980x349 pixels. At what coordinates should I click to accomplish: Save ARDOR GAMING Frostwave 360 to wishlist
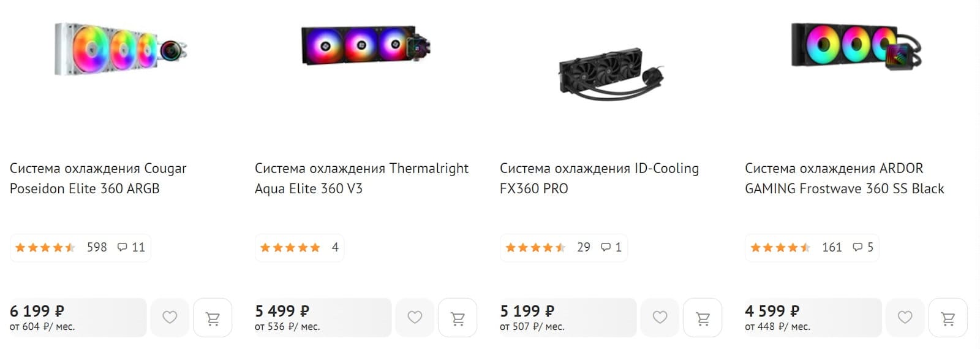[x=905, y=318]
